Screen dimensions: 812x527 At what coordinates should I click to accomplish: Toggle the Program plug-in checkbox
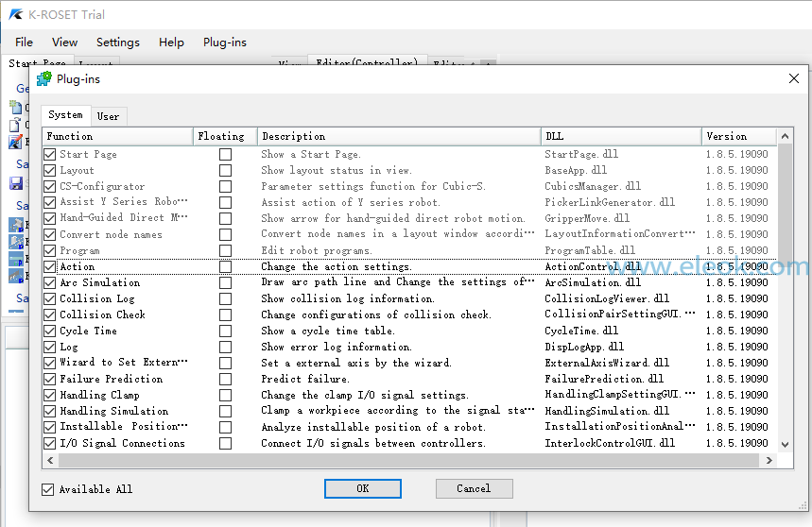pos(50,250)
